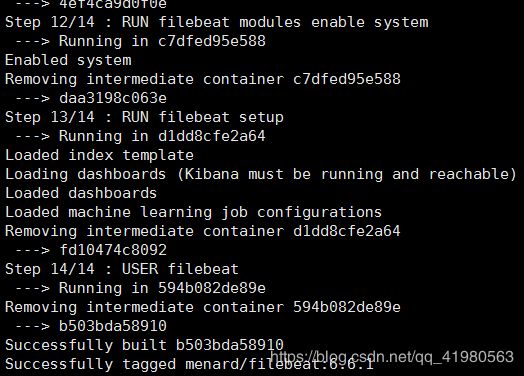Click 'Removing intermediate container 594b082de89e' line

pos(203,307)
